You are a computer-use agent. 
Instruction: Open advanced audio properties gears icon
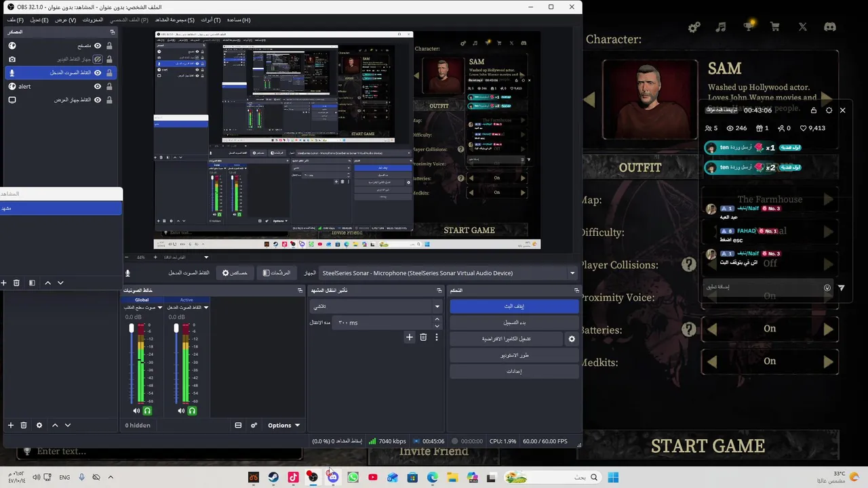[x=254, y=425]
